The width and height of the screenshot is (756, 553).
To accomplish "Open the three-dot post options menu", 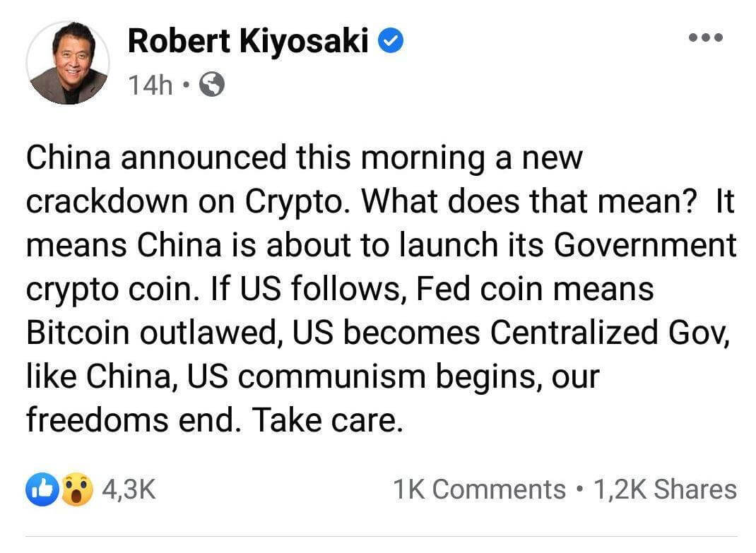I will point(705,37).
